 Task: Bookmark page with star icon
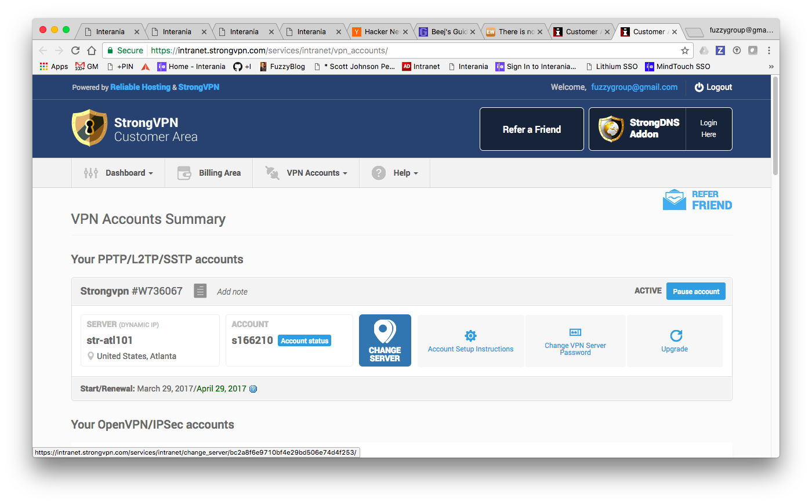point(685,50)
